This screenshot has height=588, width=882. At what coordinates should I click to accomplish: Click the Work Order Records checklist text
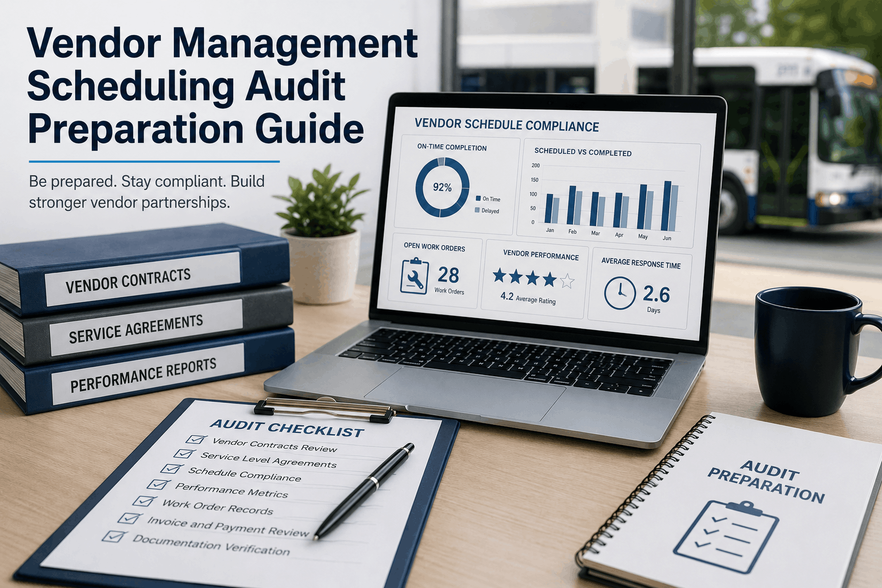pyautogui.click(x=218, y=508)
